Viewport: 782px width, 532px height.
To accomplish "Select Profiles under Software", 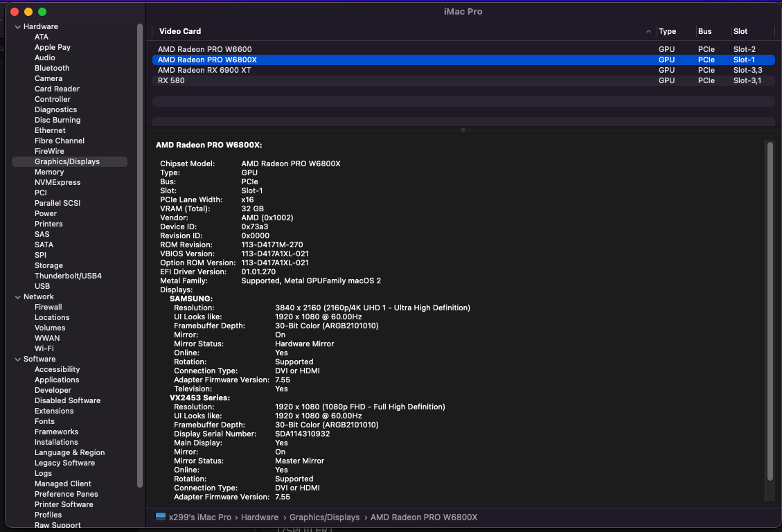I will [48, 515].
